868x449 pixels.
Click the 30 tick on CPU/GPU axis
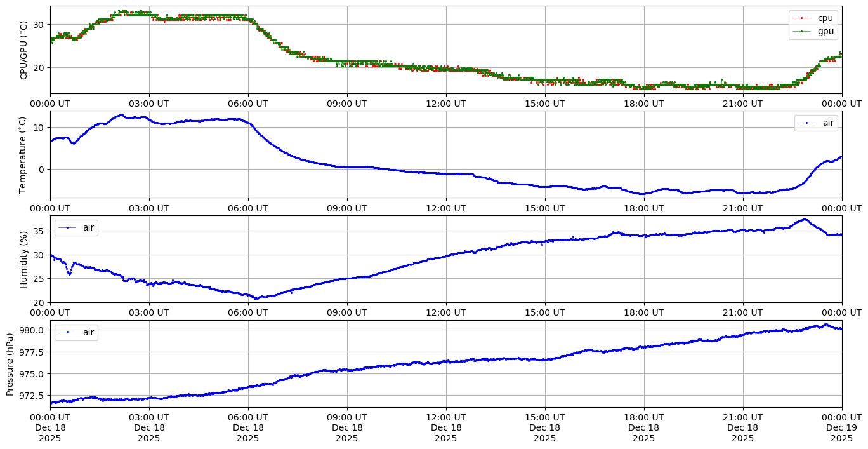pos(39,24)
